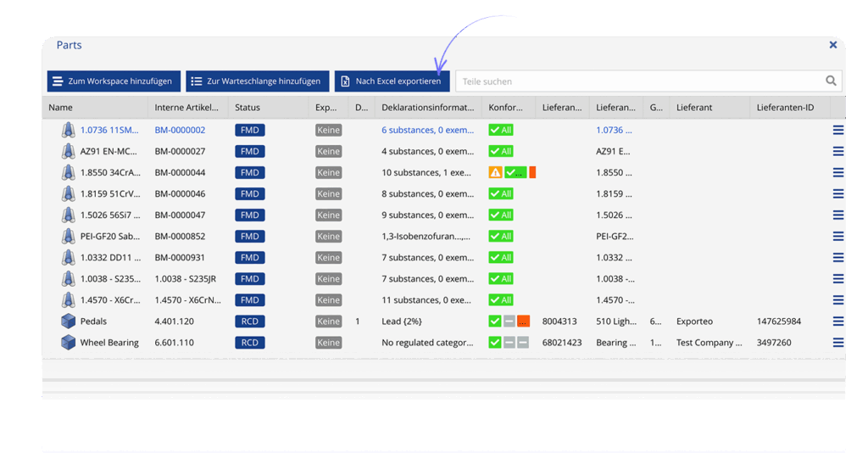868x464 pixels.
Task: Open row menu for 1.8159 51CrV part
Action: [x=838, y=193]
